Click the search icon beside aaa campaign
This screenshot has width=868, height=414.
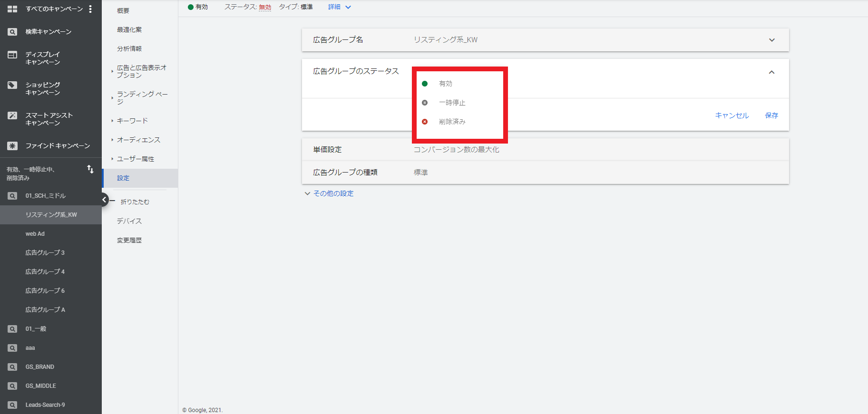pyautogui.click(x=12, y=348)
